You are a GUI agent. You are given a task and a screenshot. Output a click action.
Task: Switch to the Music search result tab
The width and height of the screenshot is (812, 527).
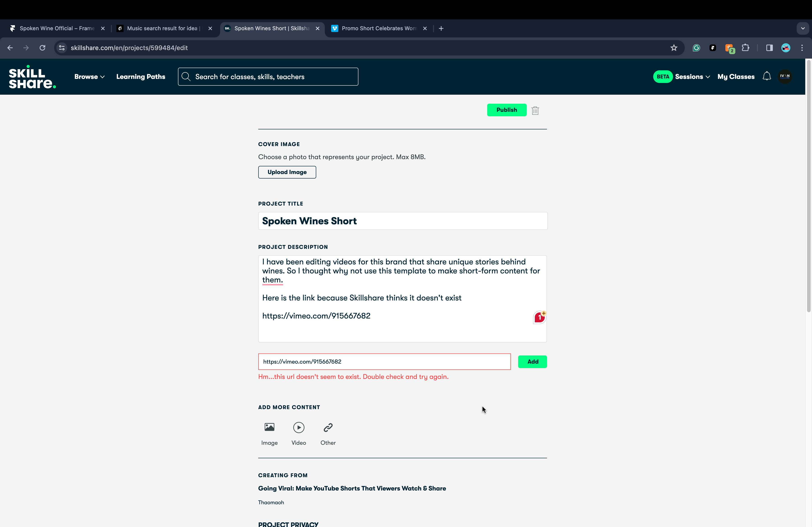point(164,28)
